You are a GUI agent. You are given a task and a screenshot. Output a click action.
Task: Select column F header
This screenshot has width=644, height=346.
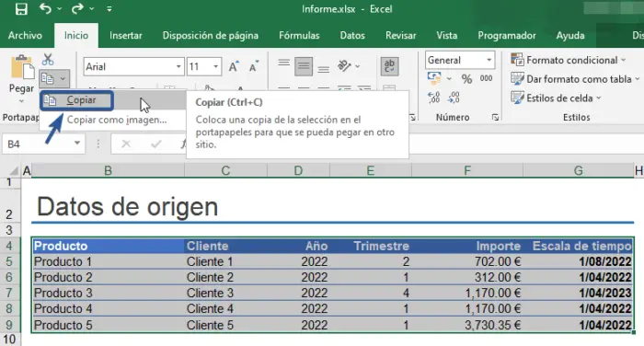click(467, 170)
